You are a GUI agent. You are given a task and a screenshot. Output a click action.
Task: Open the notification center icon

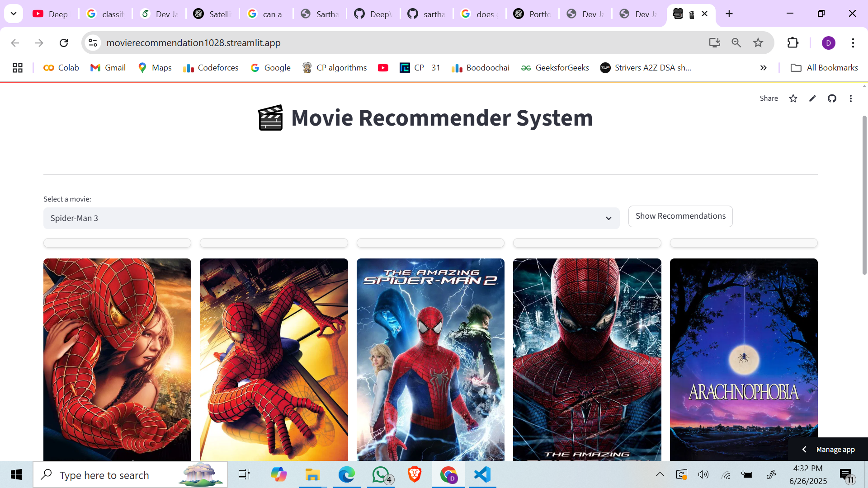(847, 475)
